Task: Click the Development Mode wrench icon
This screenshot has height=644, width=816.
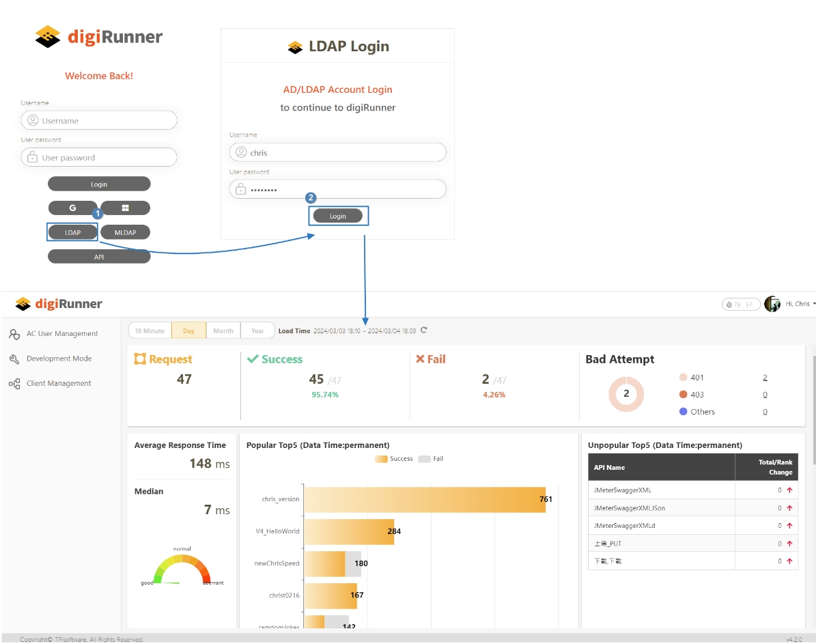Action: [14, 359]
